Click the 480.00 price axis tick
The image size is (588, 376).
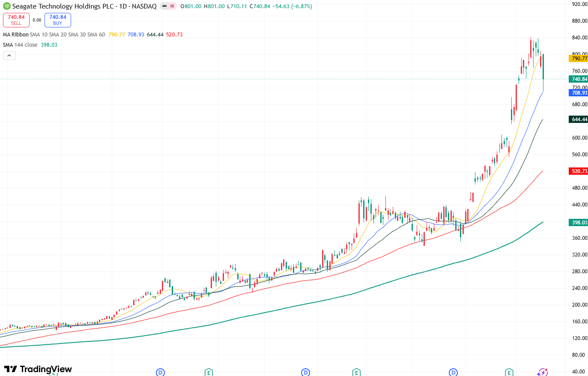tap(579, 188)
